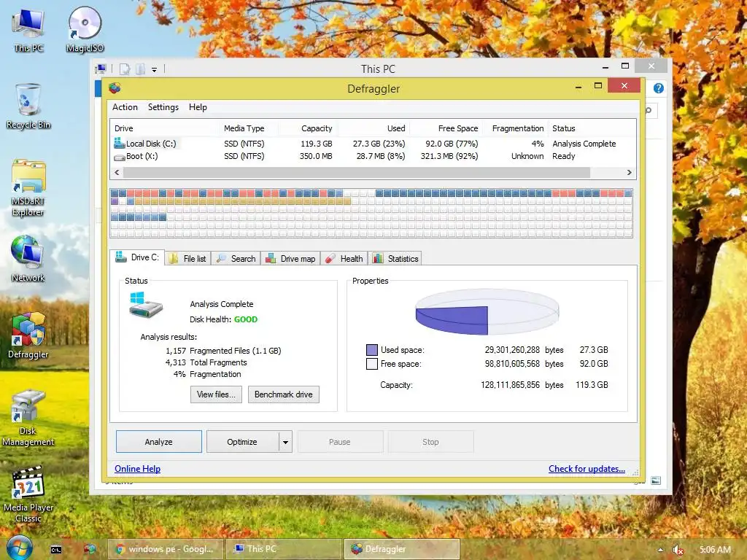Screen dimensions: 747x560
Task: Select the Boot (X:) row
Action: click(x=373, y=156)
